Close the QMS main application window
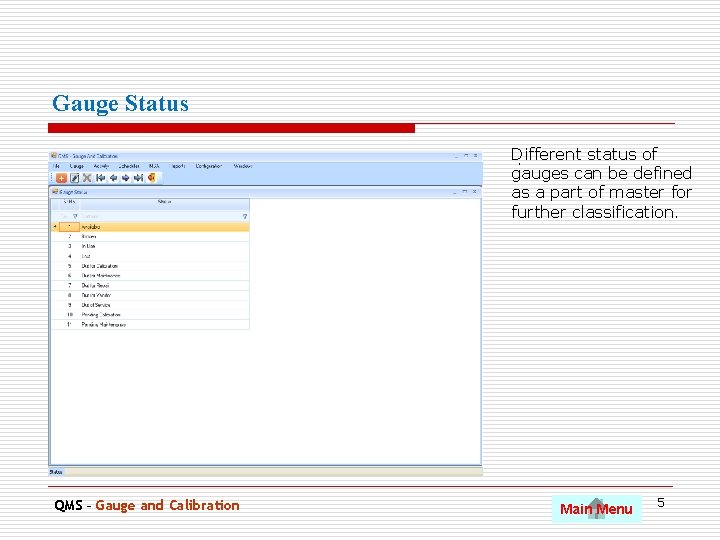Viewport: 720px width, 540px height. point(476,156)
